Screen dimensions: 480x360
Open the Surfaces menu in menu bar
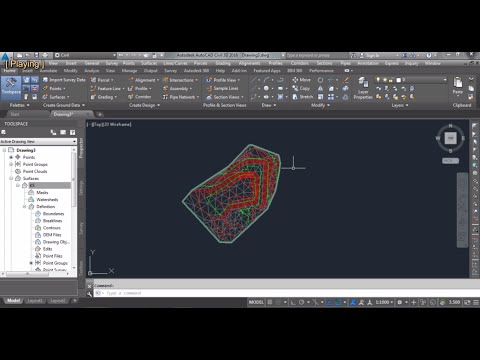(x=149, y=63)
